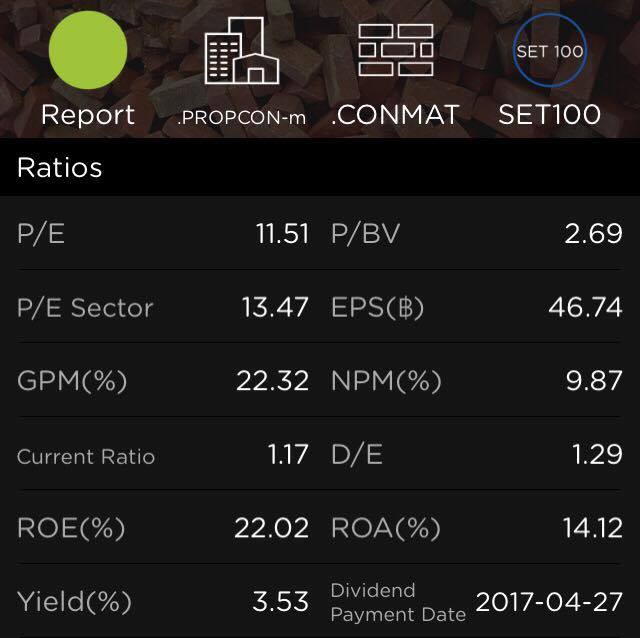Tap the ROA(%) value 14.12
The height and width of the screenshot is (638, 640).
click(593, 528)
